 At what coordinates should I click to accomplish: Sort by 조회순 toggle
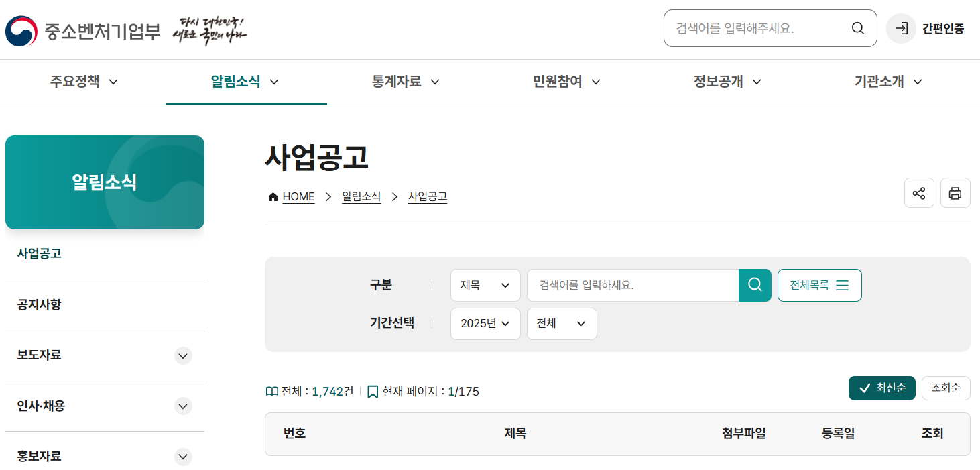pyautogui.click(x=946, y=388)
